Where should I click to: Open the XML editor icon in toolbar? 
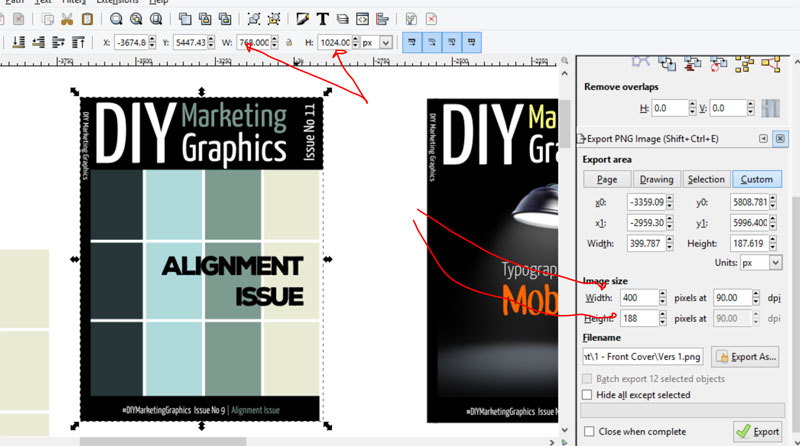click(x=363, y=19)
